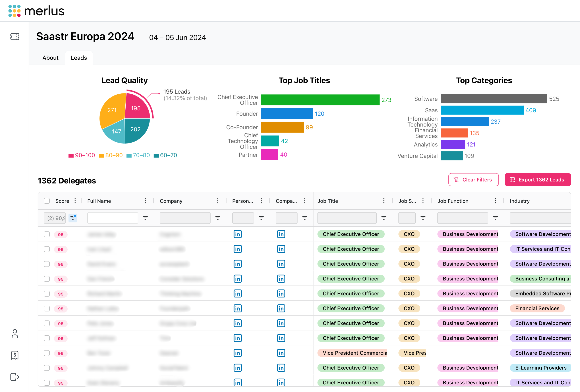Check the Vice President Commercial row checkbox
This screenshot has height=392, width=580.
tap(47, 353)
